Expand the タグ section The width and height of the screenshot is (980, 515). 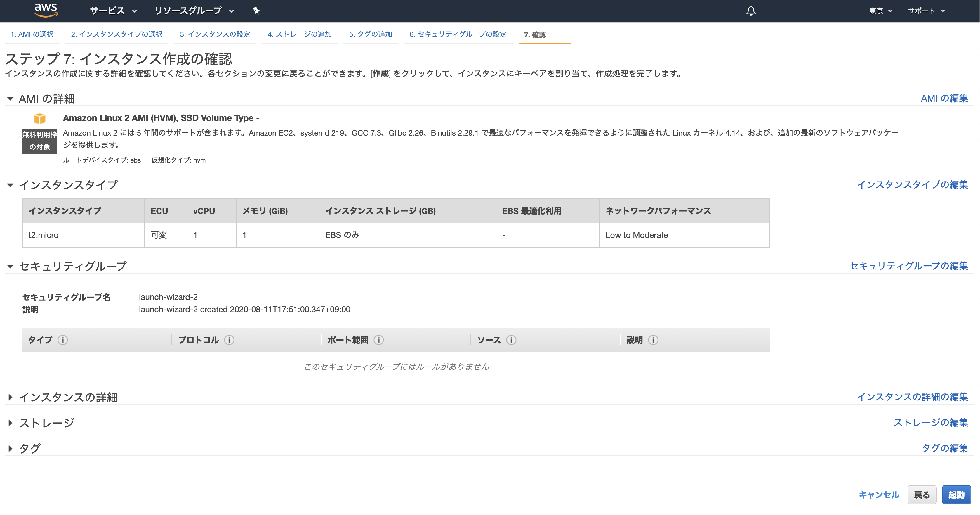point(10,448)
